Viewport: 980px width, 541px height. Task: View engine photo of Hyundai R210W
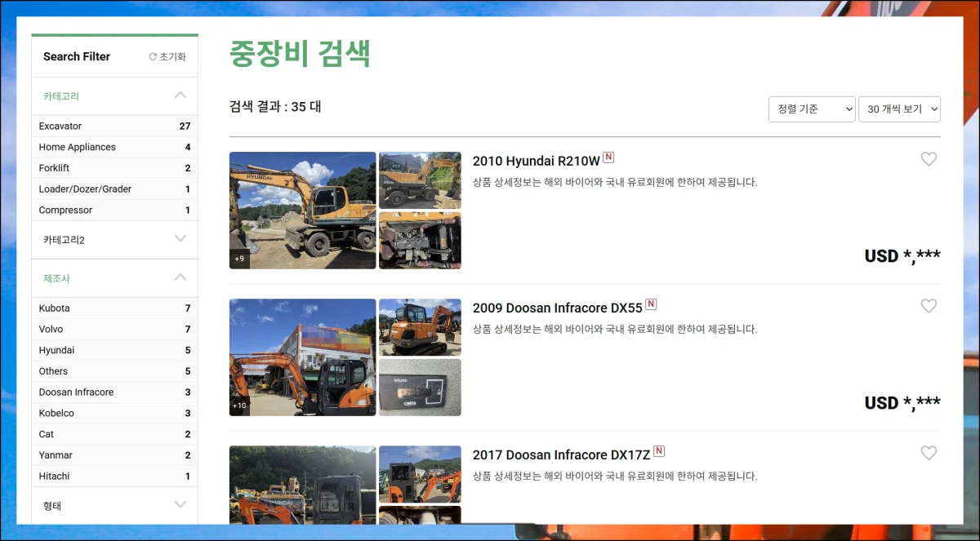420,241
